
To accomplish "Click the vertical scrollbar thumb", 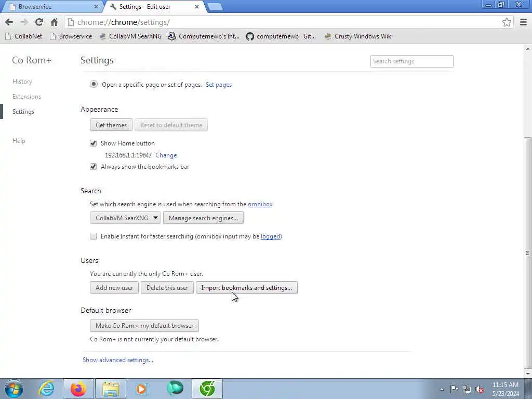I will 528,253.
